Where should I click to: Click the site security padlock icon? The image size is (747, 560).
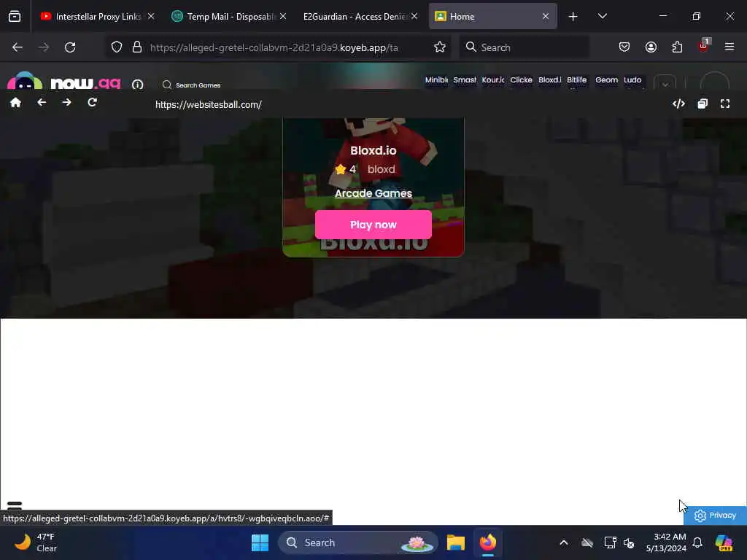coord(137,47)
